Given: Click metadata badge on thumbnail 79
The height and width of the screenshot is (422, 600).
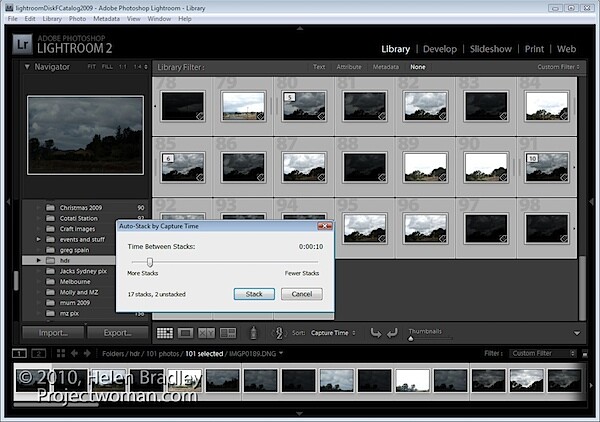Looking at the screenshot, I should 260,116.
